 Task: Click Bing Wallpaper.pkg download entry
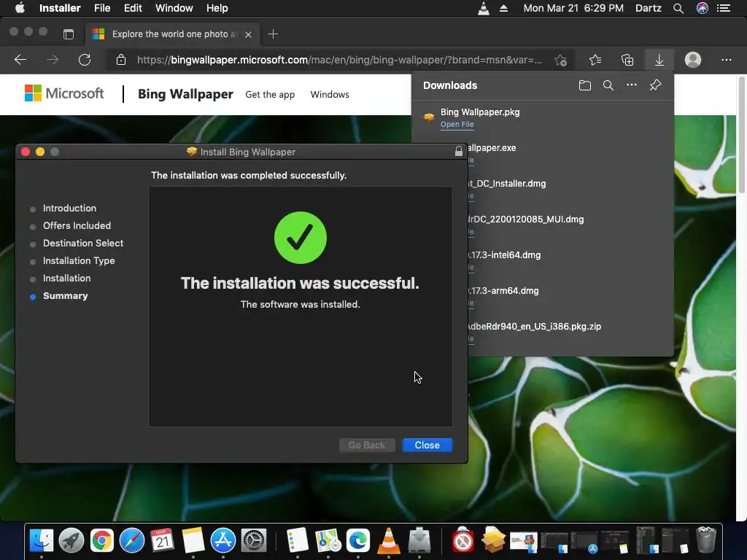(542, 117)
